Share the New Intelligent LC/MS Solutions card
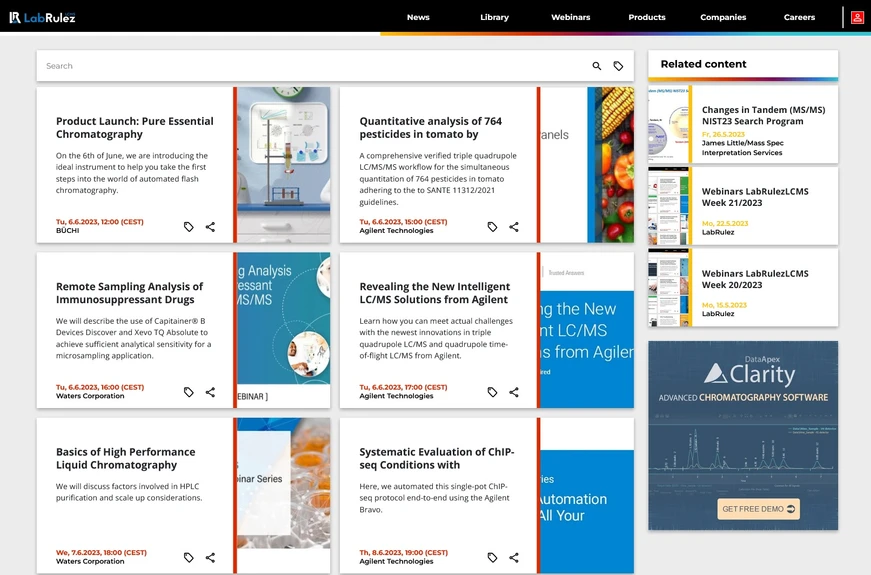The height and width of the screenshot is (575, 871). click(x=514, y=392)
